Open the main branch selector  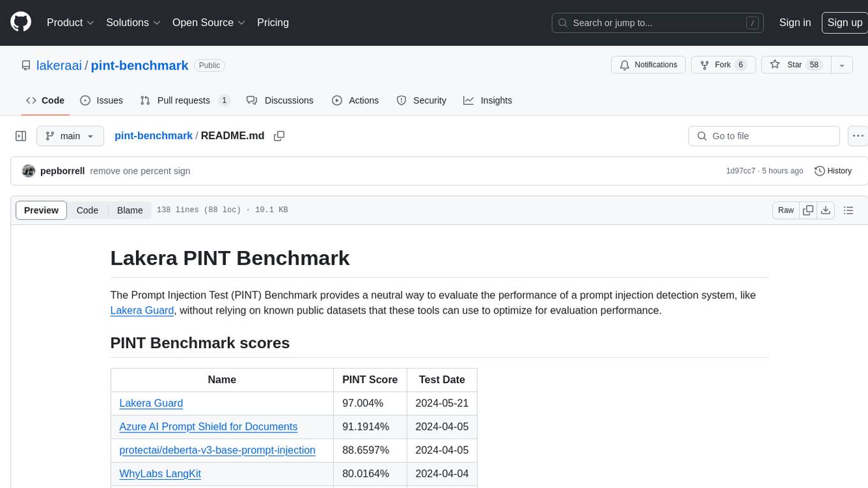pos(70,136)
